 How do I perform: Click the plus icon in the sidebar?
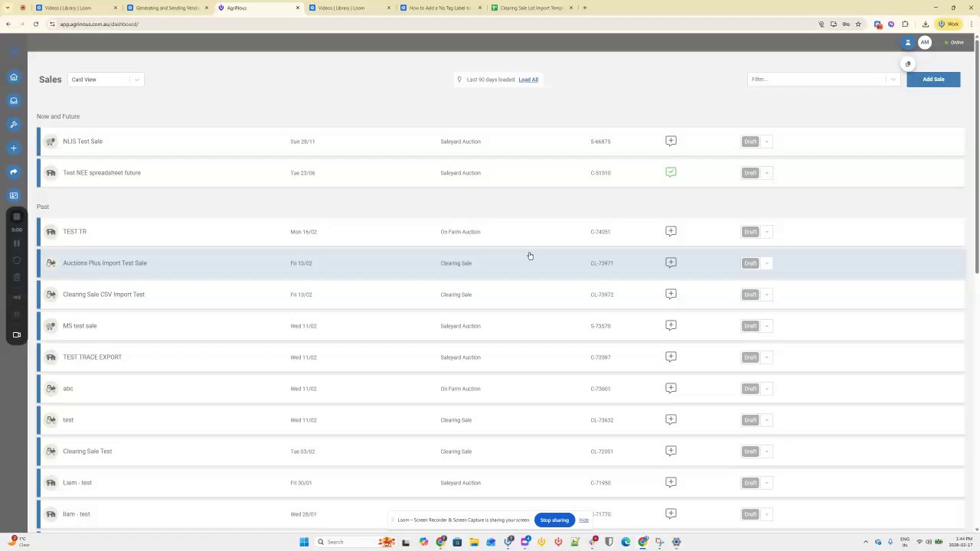[14, 148]
